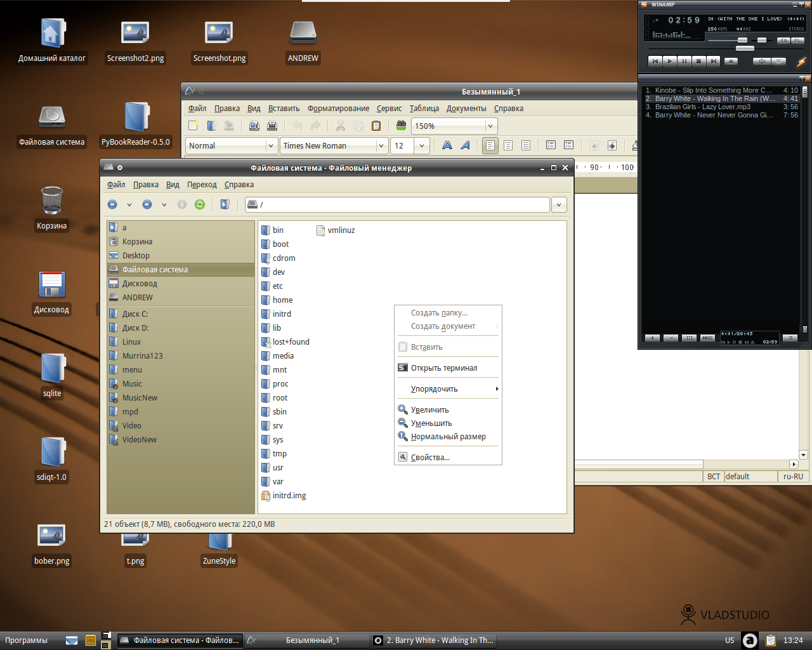Image resolution: width=812 pixels, height=650 pixels.
Task: Expand the file manager location history dropdown
Action: [558, 204]
